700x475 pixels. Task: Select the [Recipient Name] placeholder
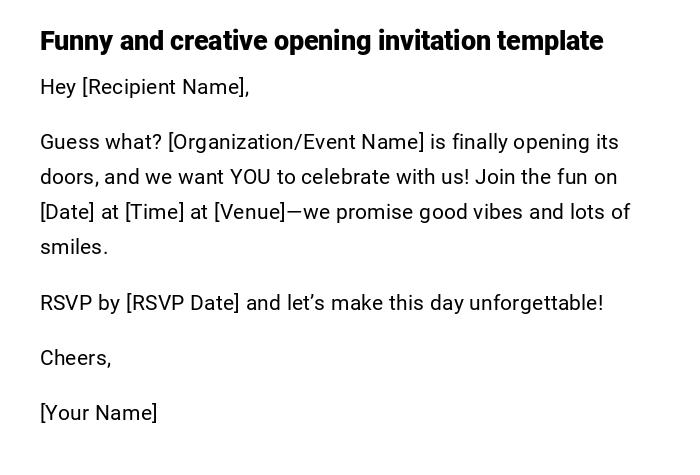(x=163, y=87)
